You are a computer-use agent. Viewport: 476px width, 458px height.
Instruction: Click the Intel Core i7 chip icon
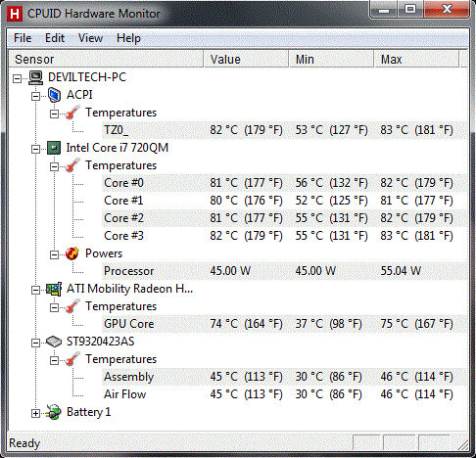point(54,148)
